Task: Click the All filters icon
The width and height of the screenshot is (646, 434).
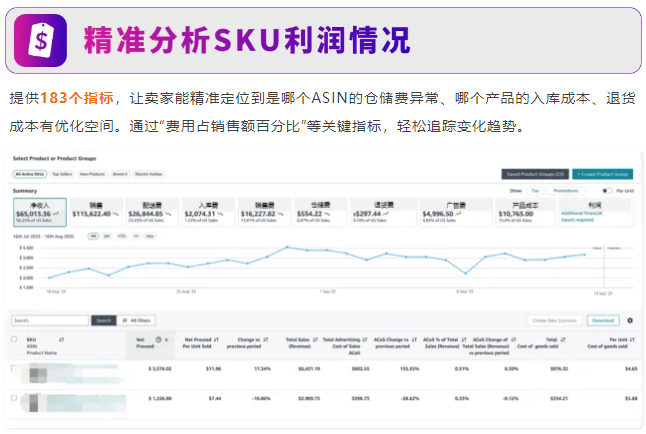Action: pyautogui.click(x=123, y=321)
